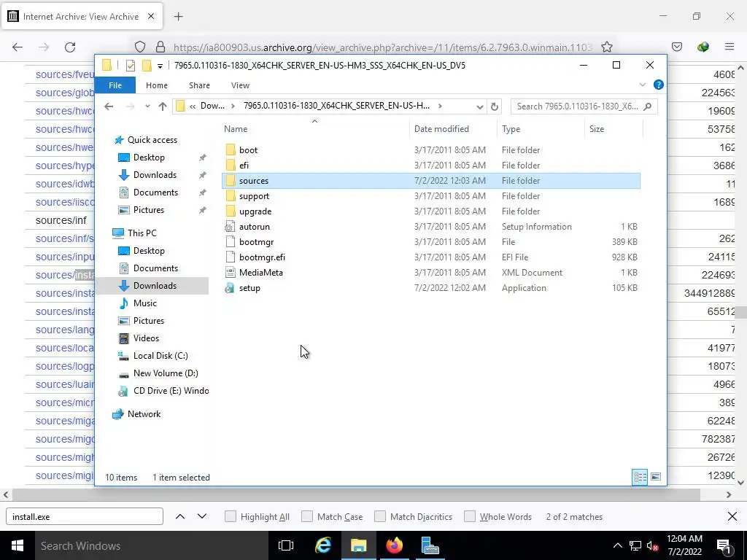Open sources/inf link in archive page
The image size is (747, 560).
click(61, 220)
